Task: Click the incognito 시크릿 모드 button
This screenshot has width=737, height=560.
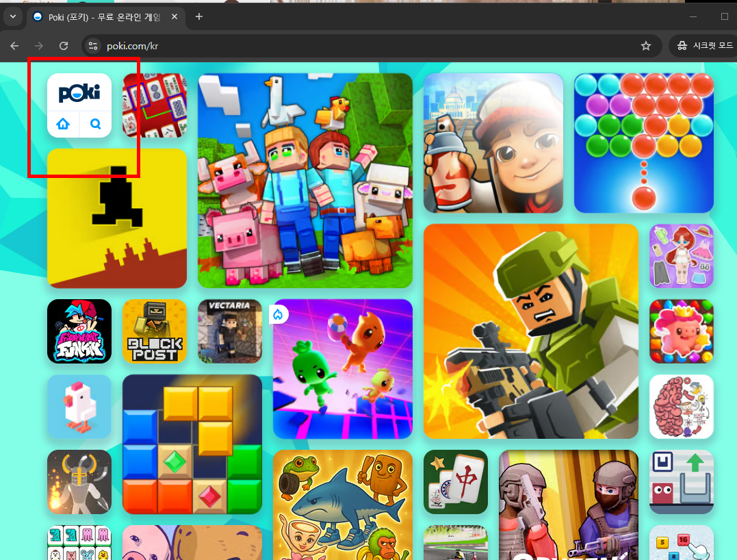Action: pos(705,46)
